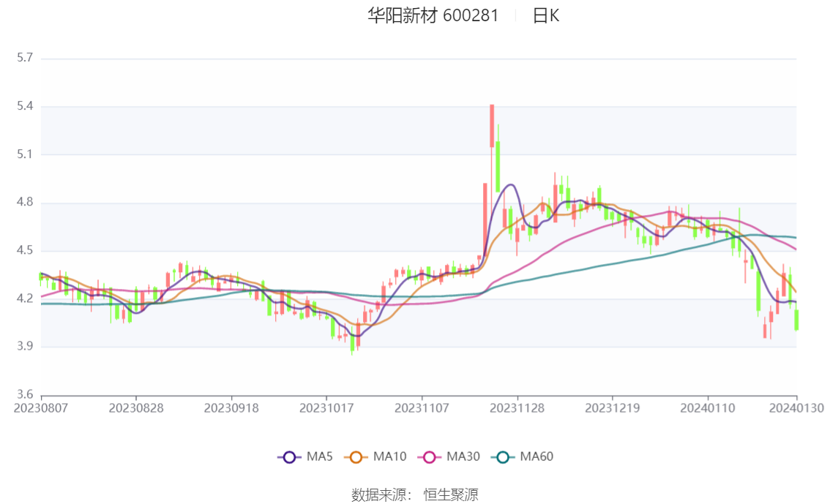Click the tallest red candlestick near 5.4
The height and width of the screenshot is (504, 830).
click(492, 126)
